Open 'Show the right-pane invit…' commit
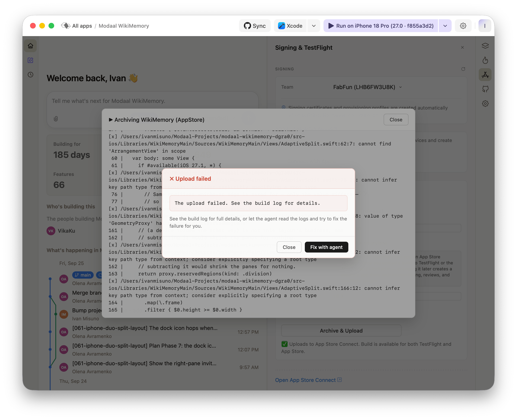The width and height of the screenshot is (517, 420). [144, 363]
